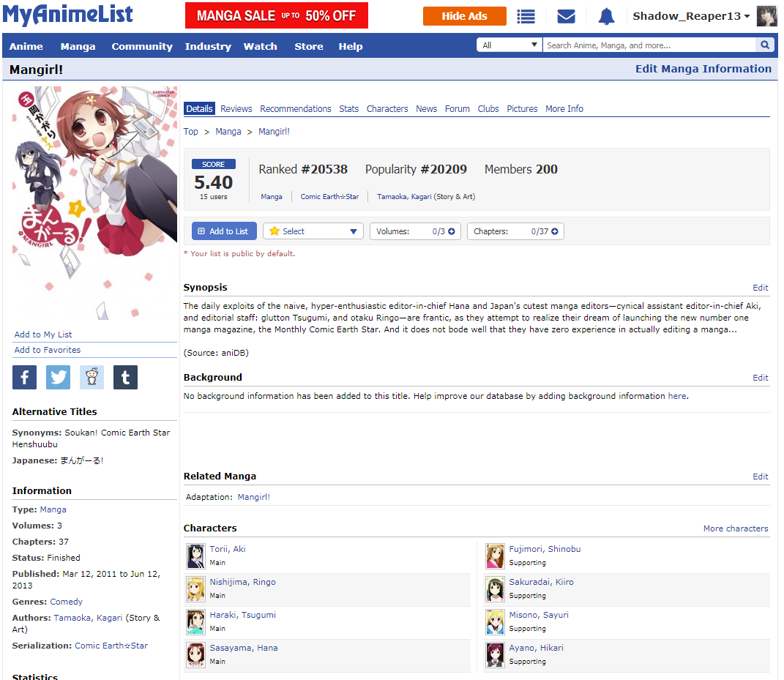Increment Chapters count plus icon

(x=555, y=231)
